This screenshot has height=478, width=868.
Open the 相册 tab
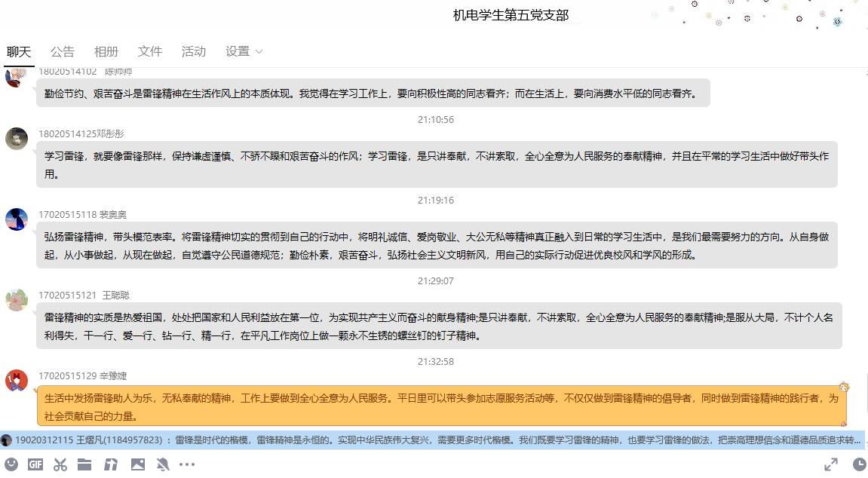point(106,52)
